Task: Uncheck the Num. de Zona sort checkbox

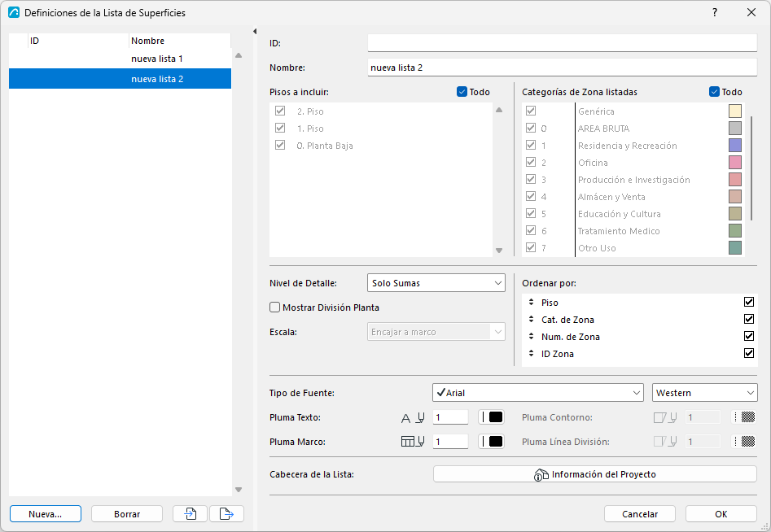Action: (749, 336)
